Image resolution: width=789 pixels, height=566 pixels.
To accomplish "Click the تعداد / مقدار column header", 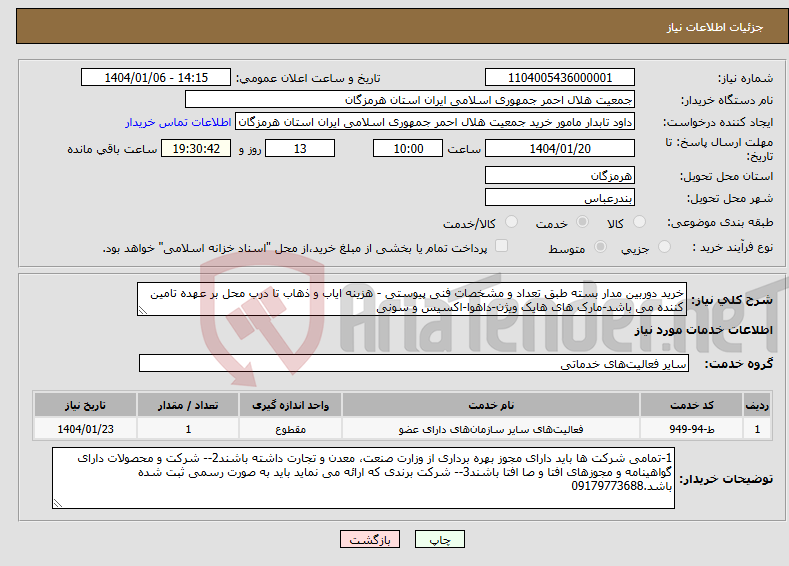I will 188,405.
